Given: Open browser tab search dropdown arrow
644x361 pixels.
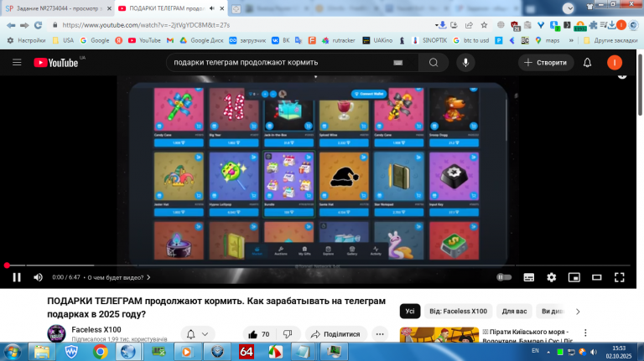Looking at the screenshot, I should [x=568, y=8].
